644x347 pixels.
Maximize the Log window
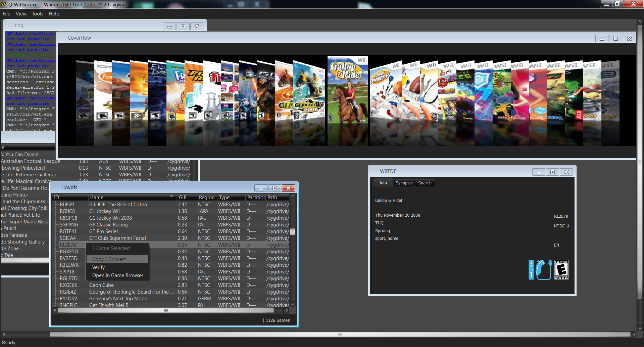tap(183, 27)
